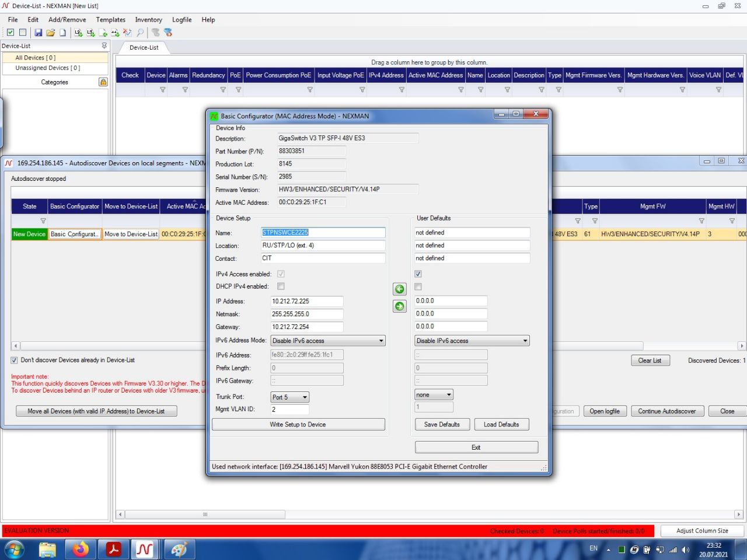Viewport: 747px width, 560px height.
Task: Click the green left arrow between setup and defaults
Action: click(x=400, y=289)
